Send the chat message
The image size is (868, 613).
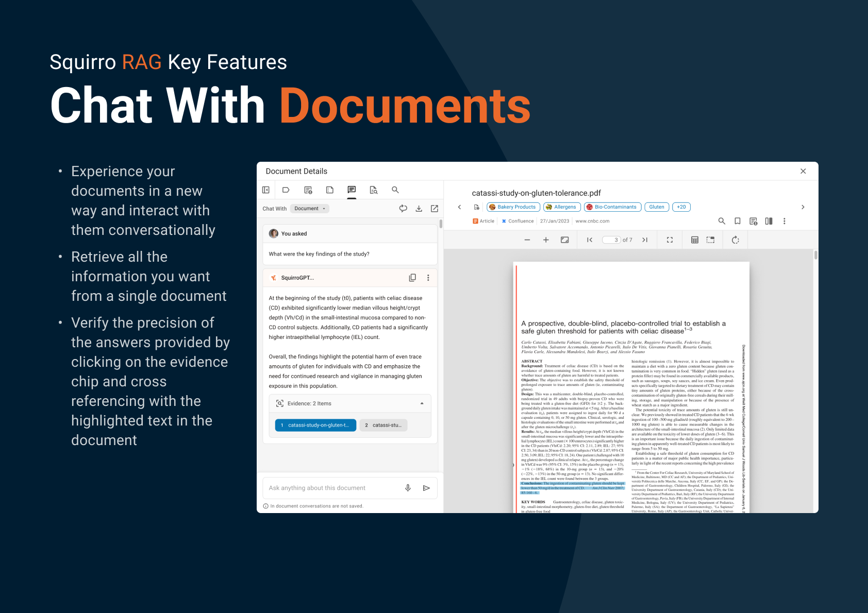(x=426, y=488)
